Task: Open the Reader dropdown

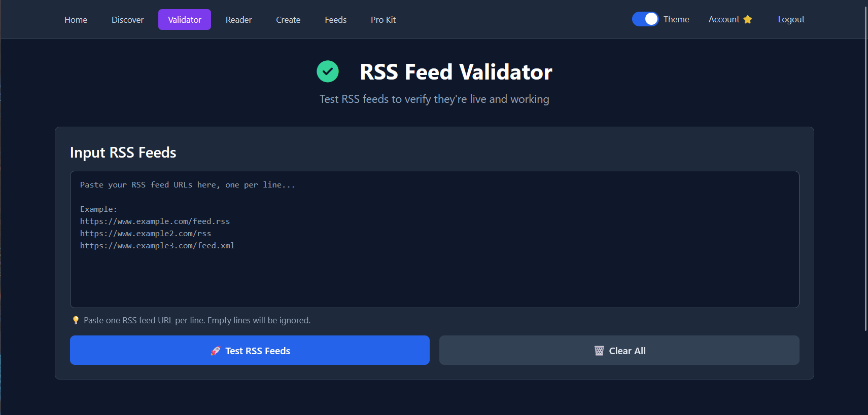Action: 238,20
